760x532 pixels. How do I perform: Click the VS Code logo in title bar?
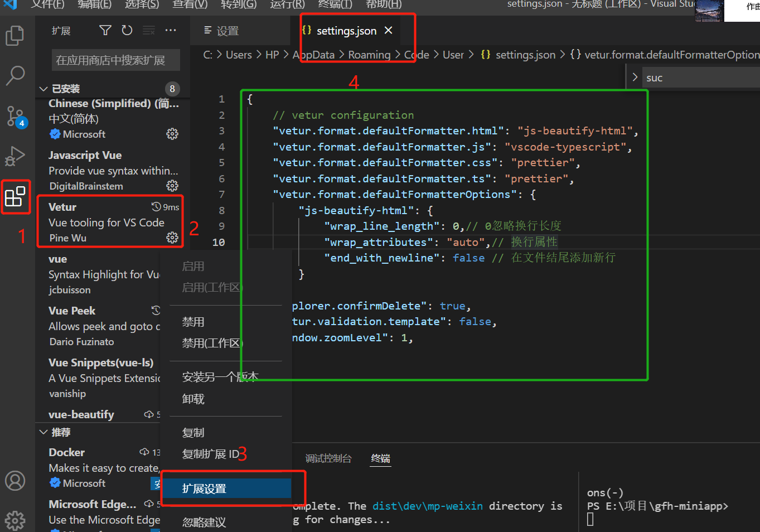click(x=10, y=4)
